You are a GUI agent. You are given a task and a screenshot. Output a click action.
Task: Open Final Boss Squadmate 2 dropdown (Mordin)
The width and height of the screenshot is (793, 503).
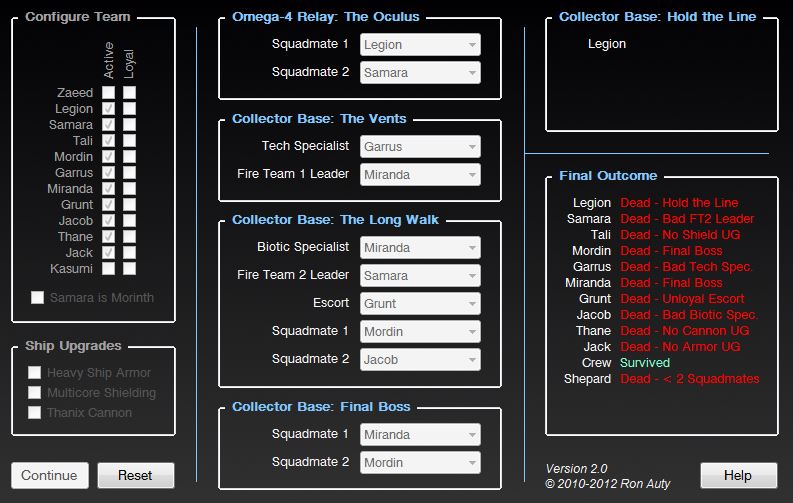[x=420, y=463]
